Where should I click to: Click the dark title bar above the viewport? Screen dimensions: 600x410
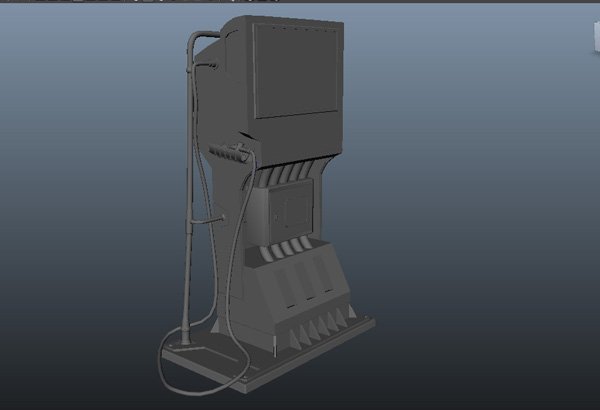[300, 2]
